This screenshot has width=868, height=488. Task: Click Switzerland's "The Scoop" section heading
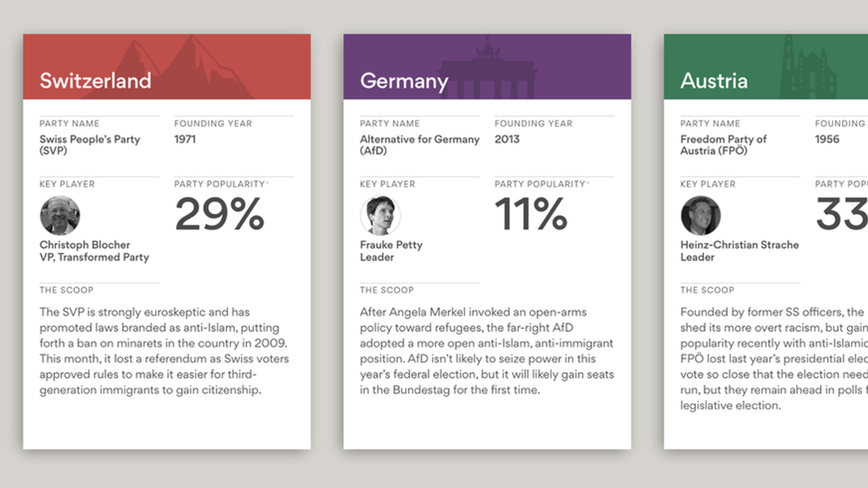tap(66, 290)
